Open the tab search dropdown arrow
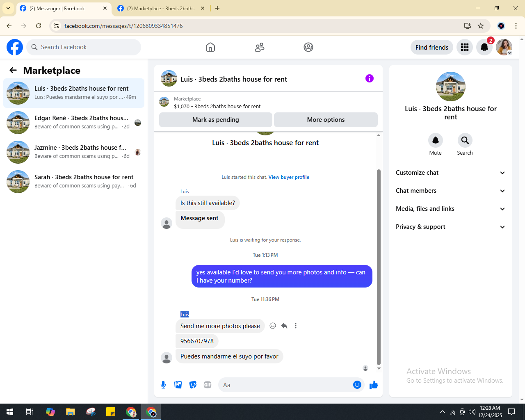This screenshot has height=420, width=525. tap(8, 8)
